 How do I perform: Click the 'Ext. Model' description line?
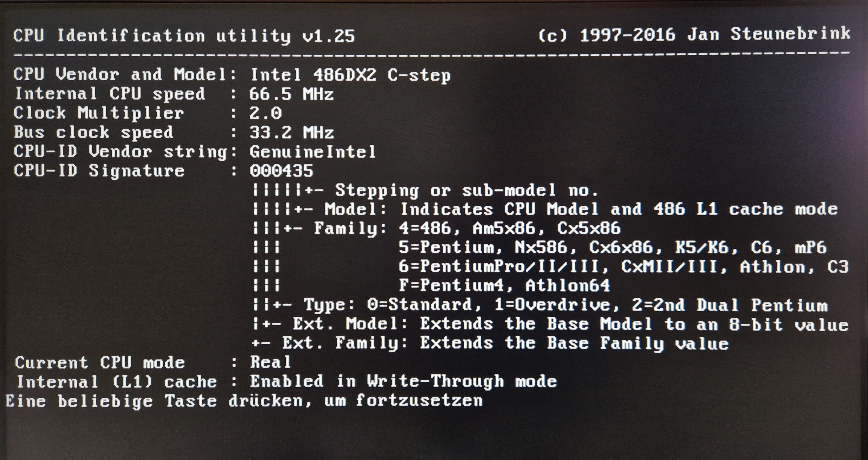550,324
